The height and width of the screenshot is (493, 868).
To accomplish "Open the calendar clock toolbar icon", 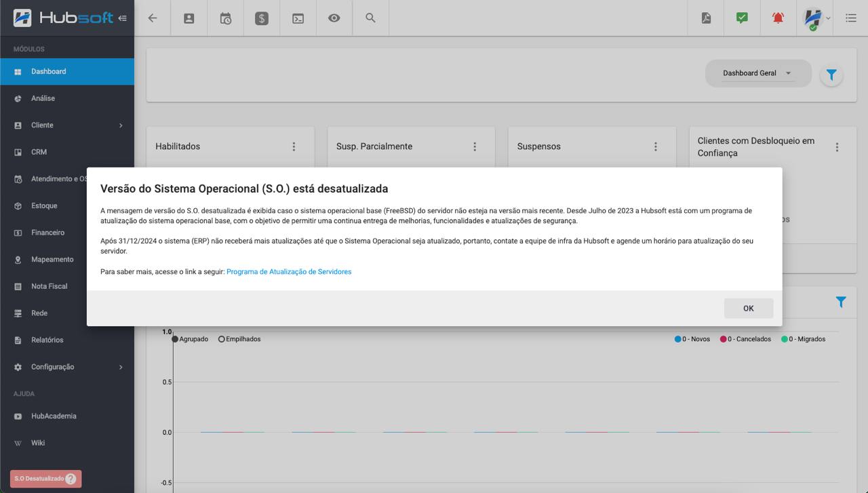I will (226, 18).
